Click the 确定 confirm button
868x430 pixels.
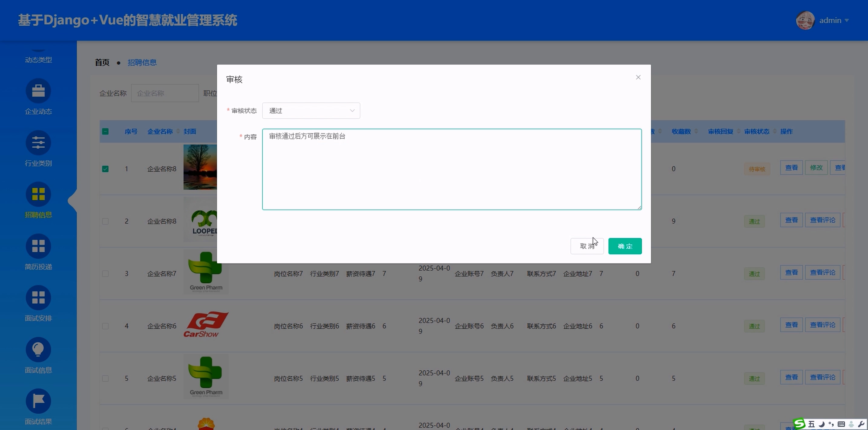pyautogui.click(x=625, y=246)
